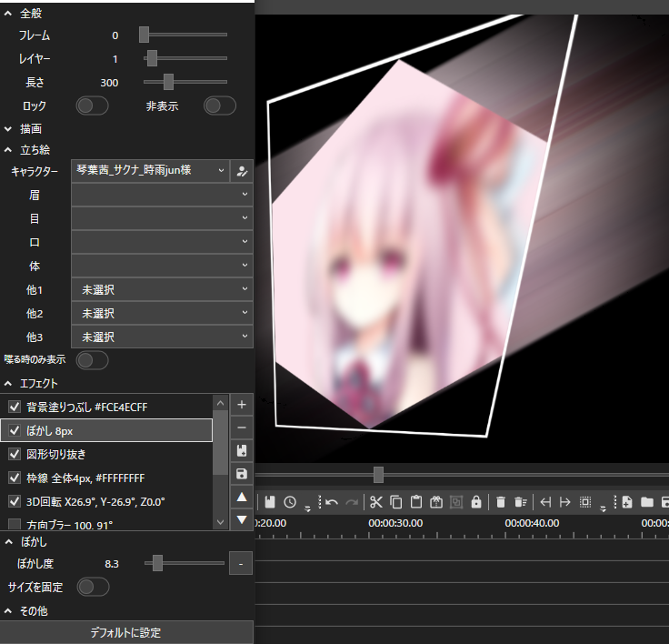Open the 口 dropdown
This screenshot has width=669, height=644.
(x=162, y=242)
